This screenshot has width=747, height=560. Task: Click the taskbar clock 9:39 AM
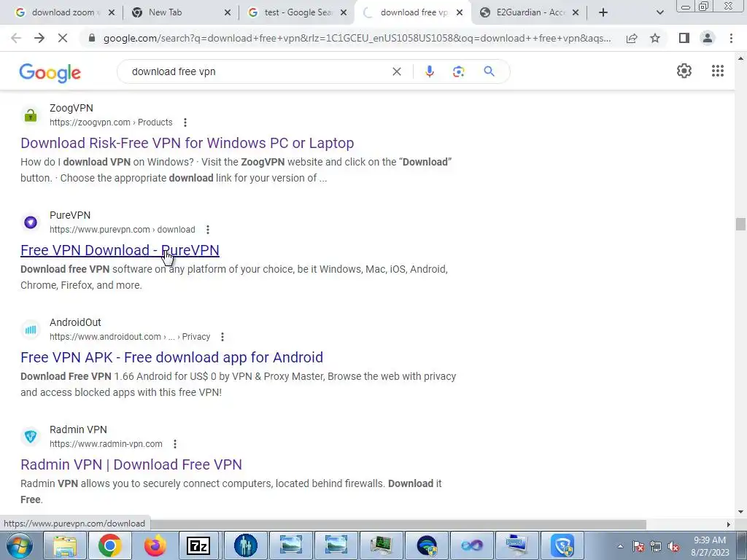(x=709, y=540)
